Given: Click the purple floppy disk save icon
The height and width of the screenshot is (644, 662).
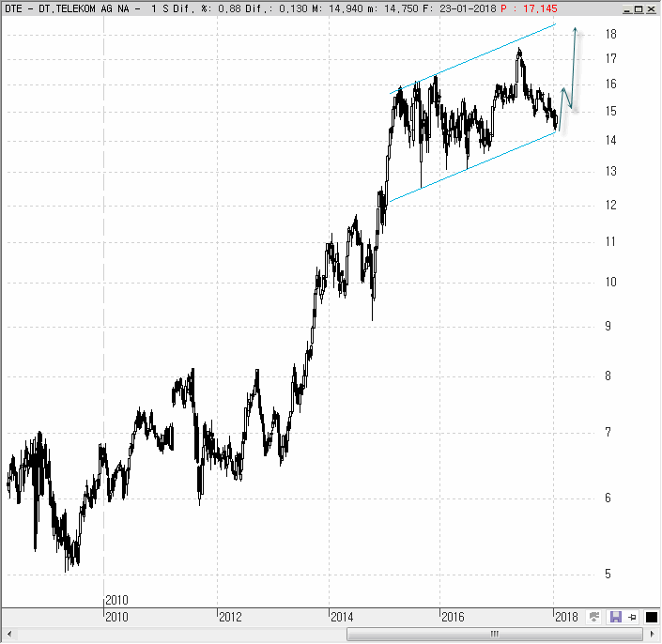Looking at the screenshot, I should coord(616,618).
